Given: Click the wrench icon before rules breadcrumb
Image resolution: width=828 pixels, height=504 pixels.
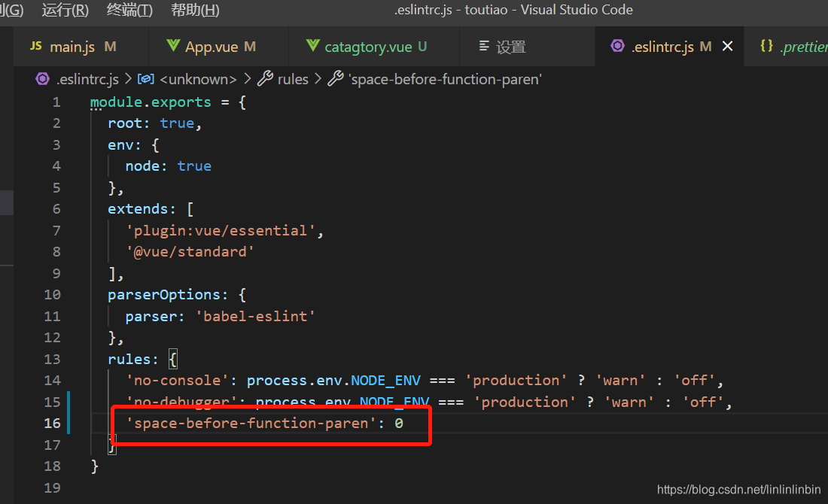Looking at the screenshot, I should coord(265,79).
